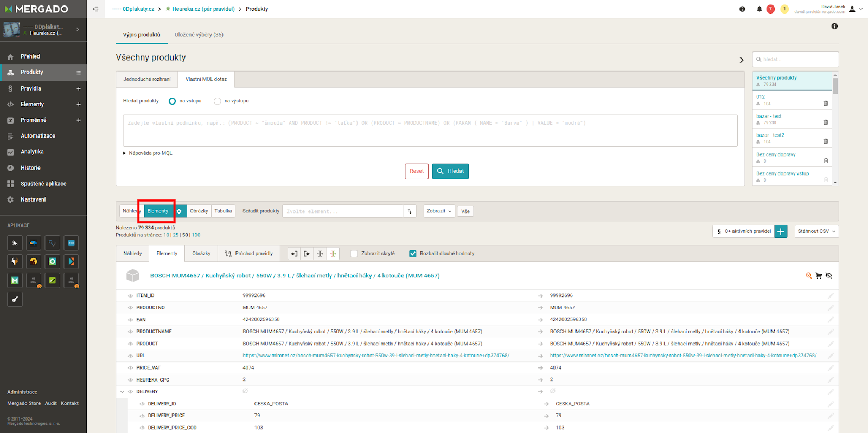This screenshot has height=433, width=868.
Task: Switch to Tabulka view
Action: point(223,211)
